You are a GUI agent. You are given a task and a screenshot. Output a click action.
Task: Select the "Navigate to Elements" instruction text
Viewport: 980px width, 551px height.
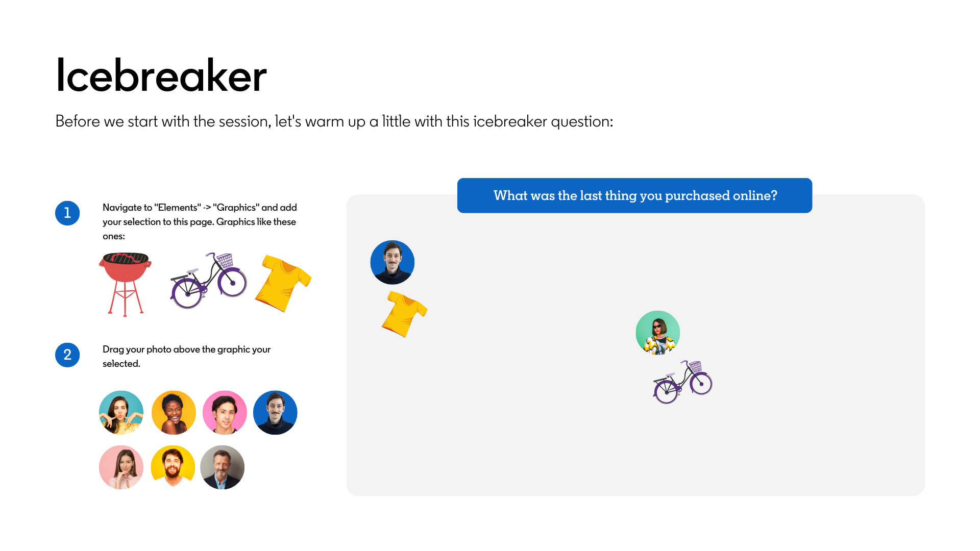point(200,221)
